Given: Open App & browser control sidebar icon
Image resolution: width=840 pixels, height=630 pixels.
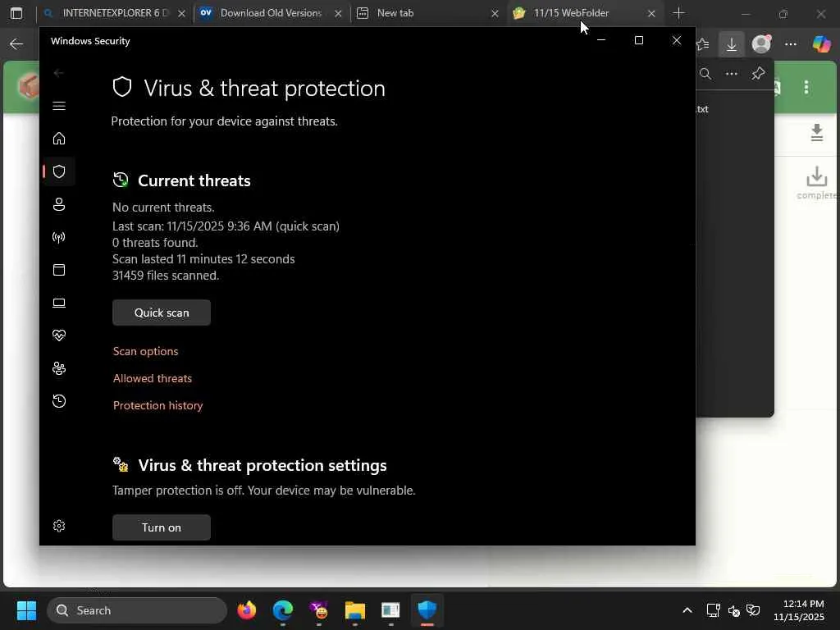Looking at the screenshot, I should tap(59, 269).
